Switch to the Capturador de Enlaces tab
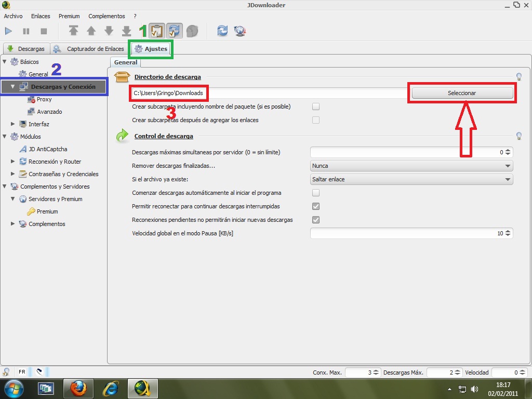Viewport: 532px width, 399px height. pos(89,49)
